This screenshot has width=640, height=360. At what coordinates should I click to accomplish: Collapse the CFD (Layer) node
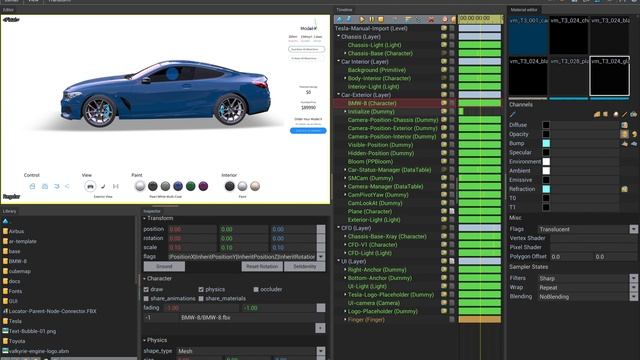338,228
